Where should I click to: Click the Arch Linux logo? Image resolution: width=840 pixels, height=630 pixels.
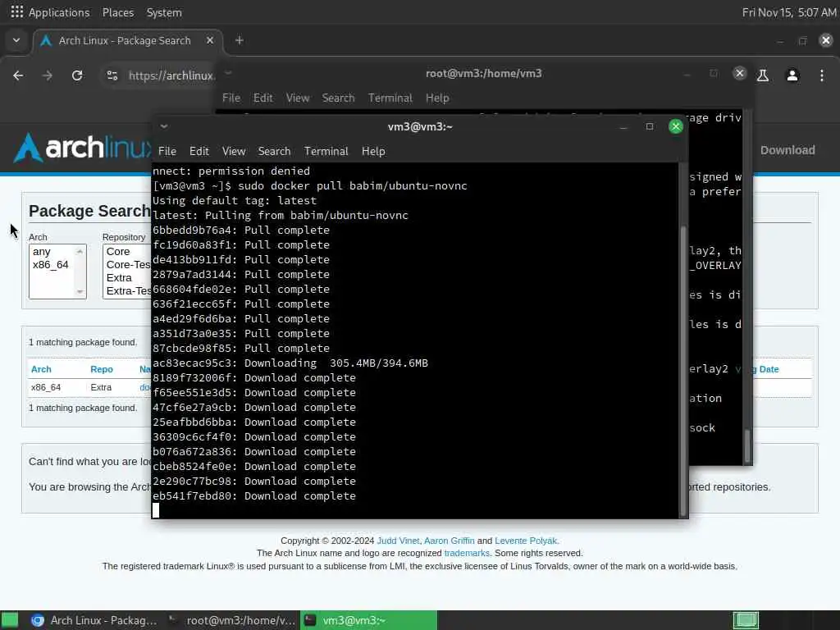(83, 148)
